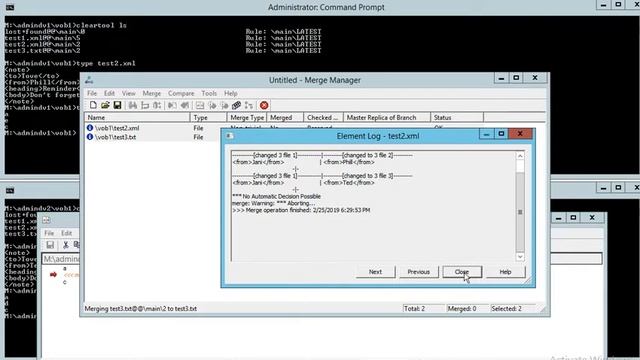This screenshot has height=360, width=640.
Task: Open the Help menu in Merge Manager
Action: (x=231, y=93)
